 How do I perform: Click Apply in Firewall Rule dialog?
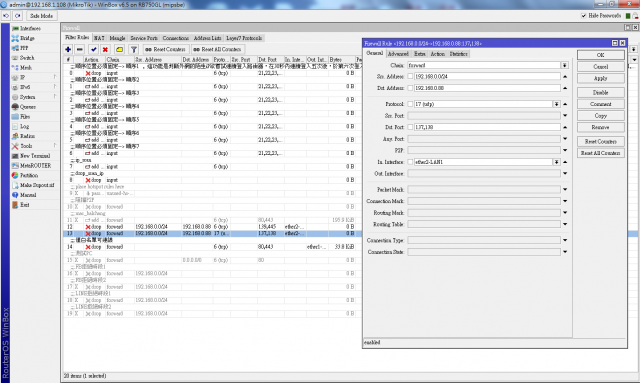point(600,78)
